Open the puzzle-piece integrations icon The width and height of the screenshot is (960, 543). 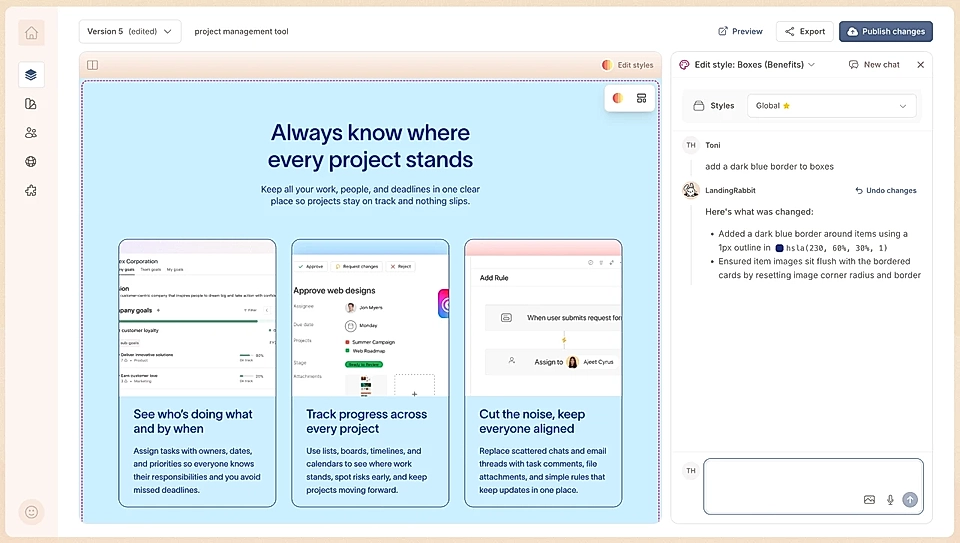pos(31,190)
